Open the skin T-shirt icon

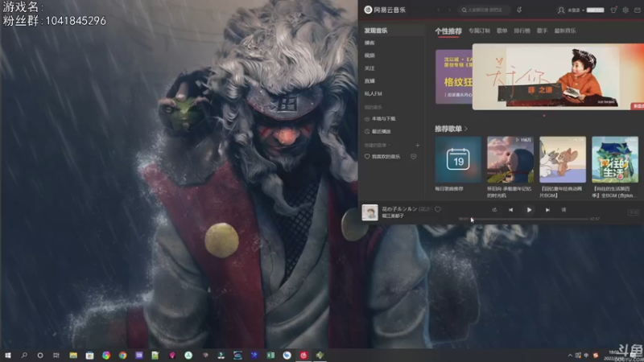point(613,10)
